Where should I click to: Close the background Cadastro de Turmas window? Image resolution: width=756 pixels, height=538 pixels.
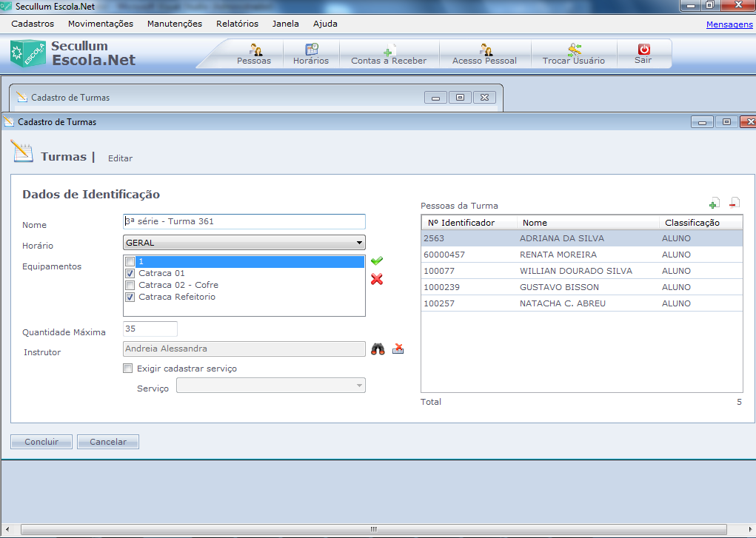tap(484, 98)
